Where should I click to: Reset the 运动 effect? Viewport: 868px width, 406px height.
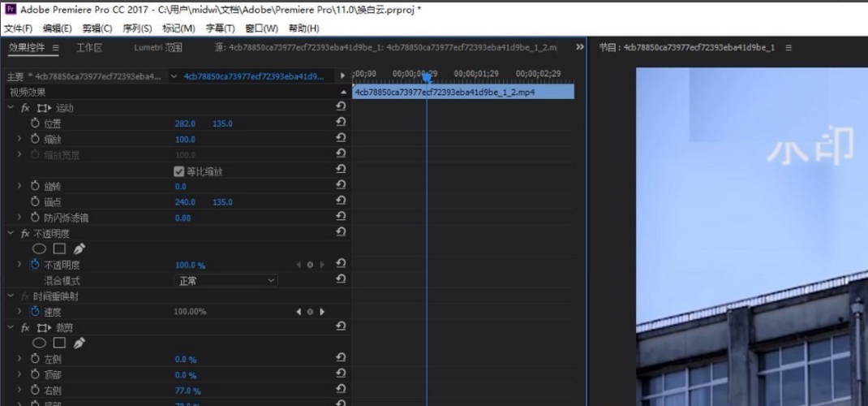point(341,106)
